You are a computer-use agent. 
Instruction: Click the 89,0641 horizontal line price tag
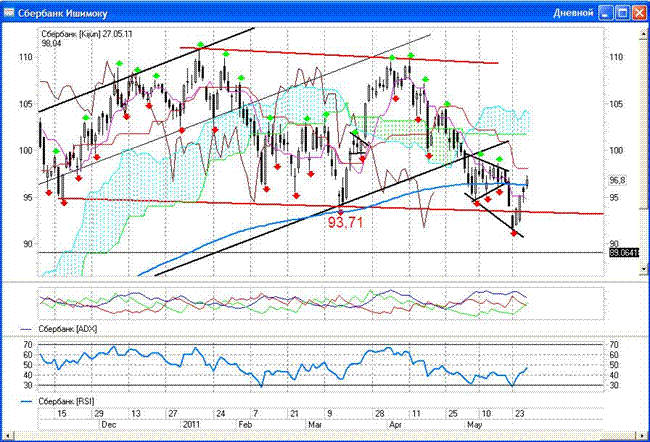point(624,252)
